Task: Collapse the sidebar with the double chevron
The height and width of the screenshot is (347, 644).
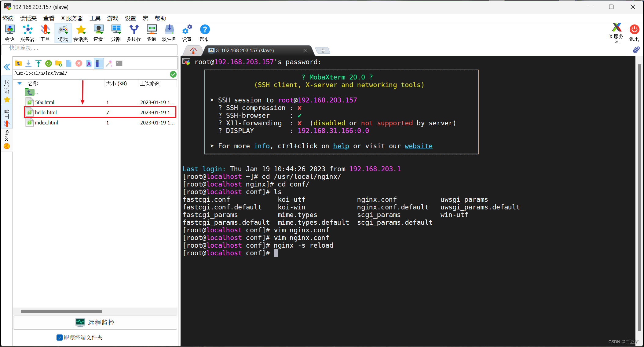Action: [x=7, y=67]
